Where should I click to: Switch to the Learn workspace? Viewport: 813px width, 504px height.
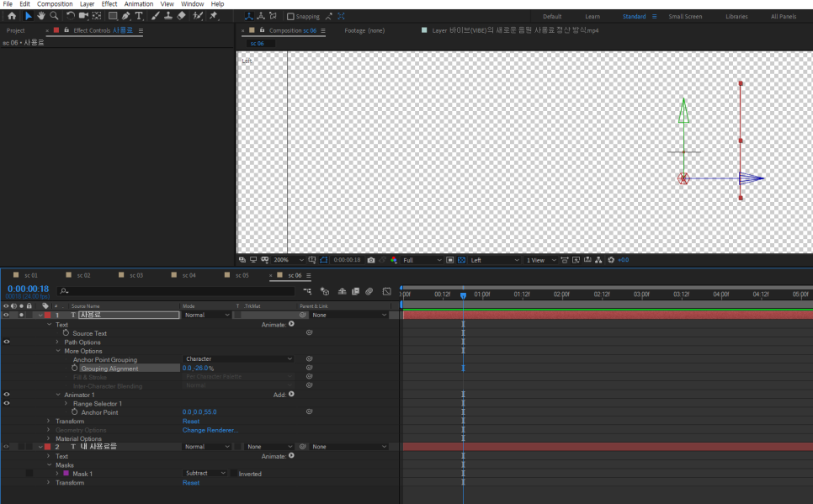point(592,17)
